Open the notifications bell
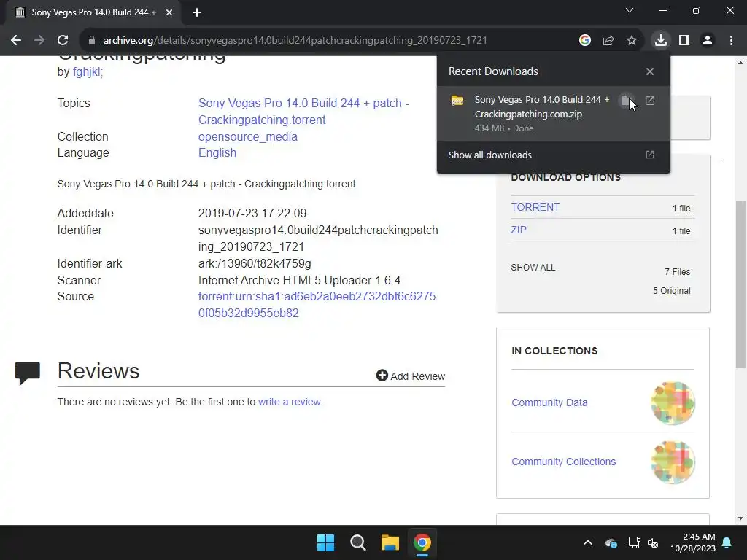 click(x=727, y=542)
